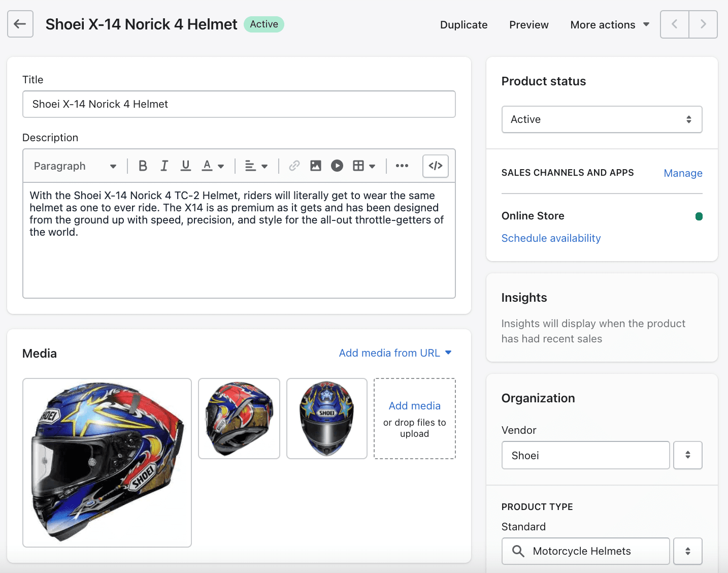Viewport: 728px width, 573px height.
Task: Preview the product page
Action: click(529, 25)
